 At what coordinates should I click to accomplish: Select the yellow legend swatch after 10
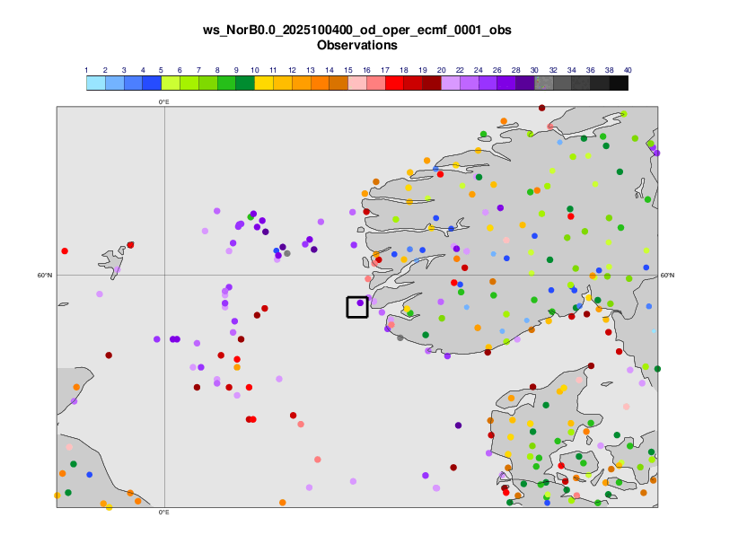(264, 83)
